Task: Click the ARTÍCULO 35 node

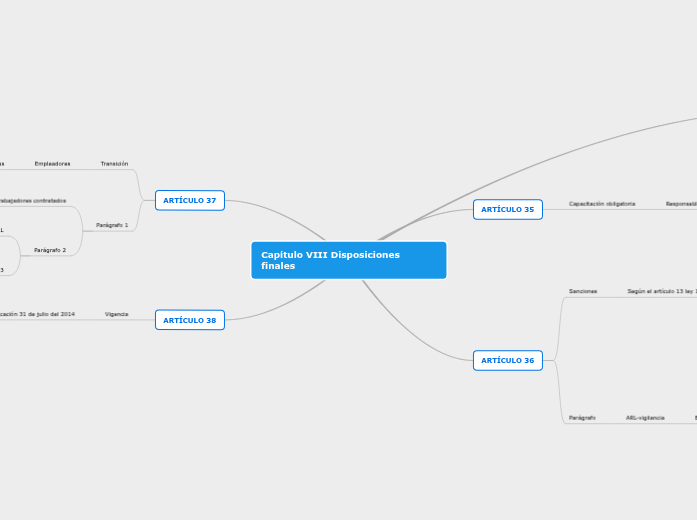Action: point(507,210)
